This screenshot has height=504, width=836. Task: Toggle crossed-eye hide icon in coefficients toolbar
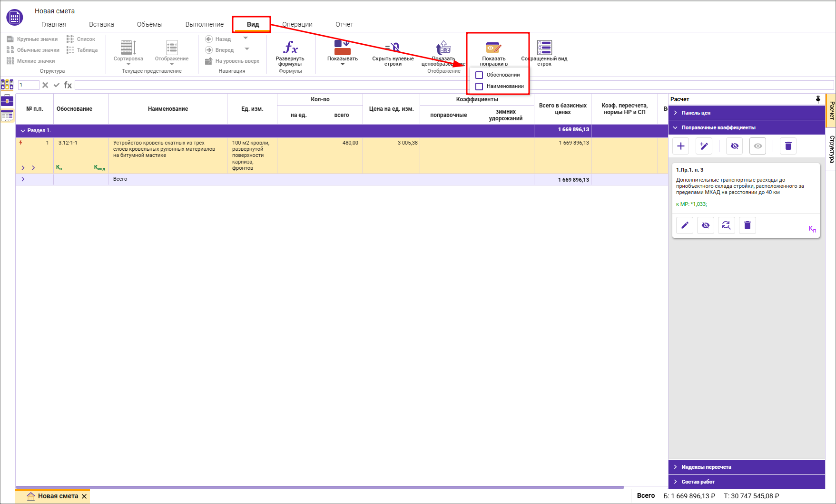735,146
